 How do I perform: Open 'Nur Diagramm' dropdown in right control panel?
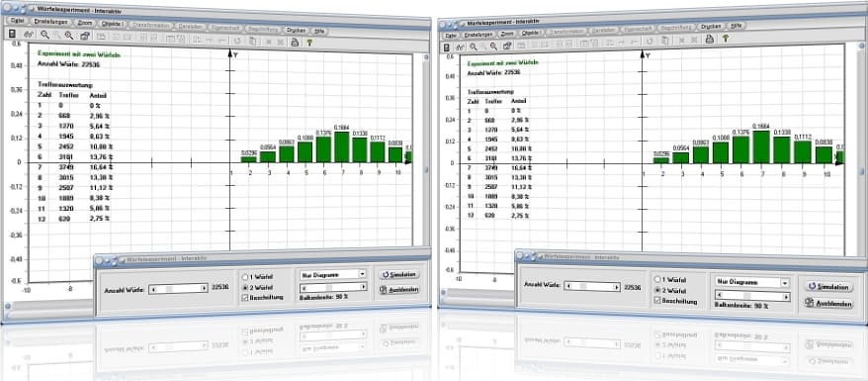point(751,282)
